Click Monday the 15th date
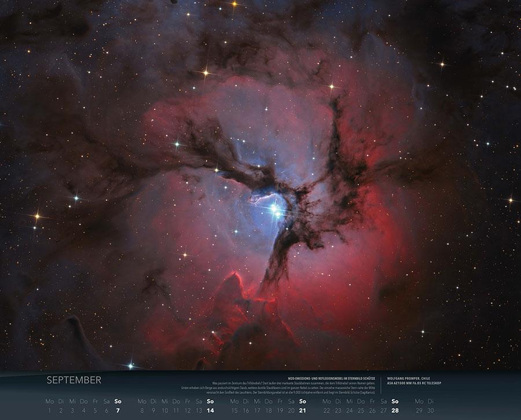 tap(234, 410)
